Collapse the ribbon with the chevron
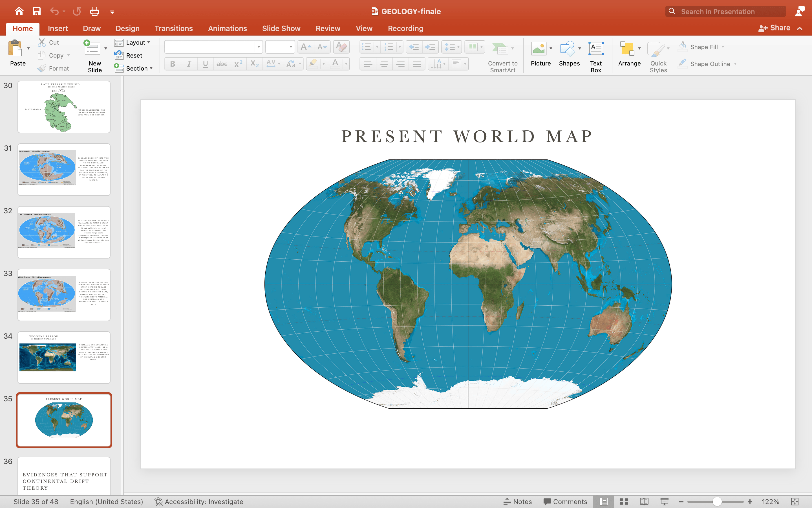This screenshot has height=508, width=812. pyautogui.click(x=800, y=29)
